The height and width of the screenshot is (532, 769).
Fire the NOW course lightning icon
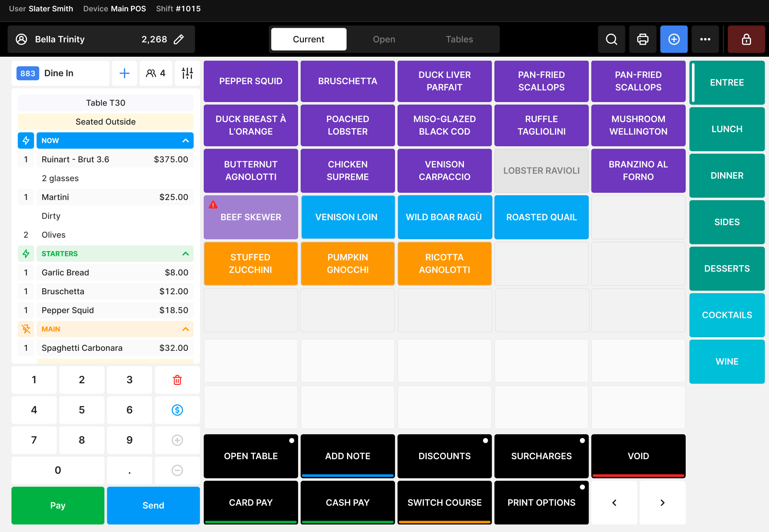[x=26, y=140]
